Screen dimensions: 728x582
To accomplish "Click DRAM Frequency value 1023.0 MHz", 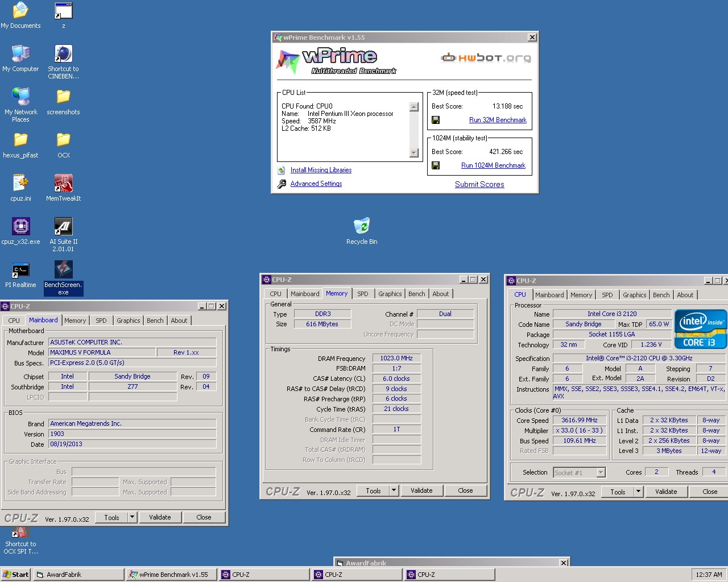I will (396, 358).
